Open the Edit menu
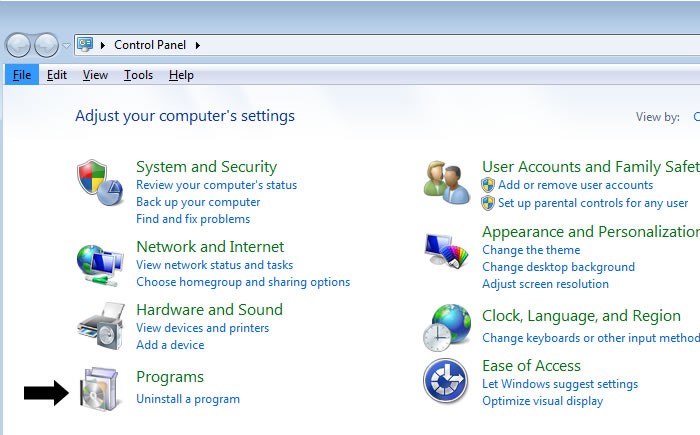 pyautogui.click(x=57, y=75)
